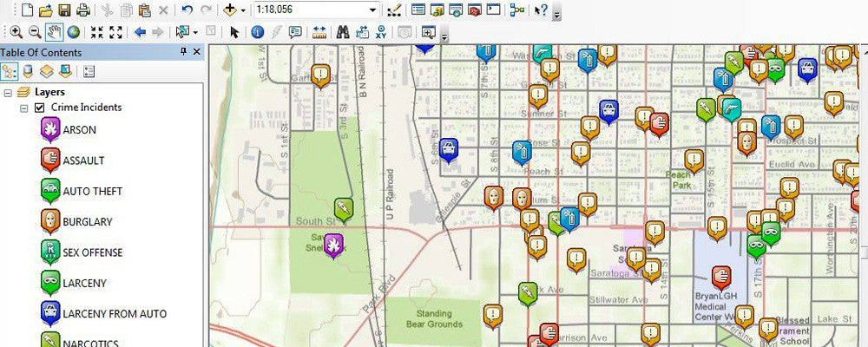The image size is (868, 347).
Task: Click the Full Extent globe icon
Action: coord(74,32)
